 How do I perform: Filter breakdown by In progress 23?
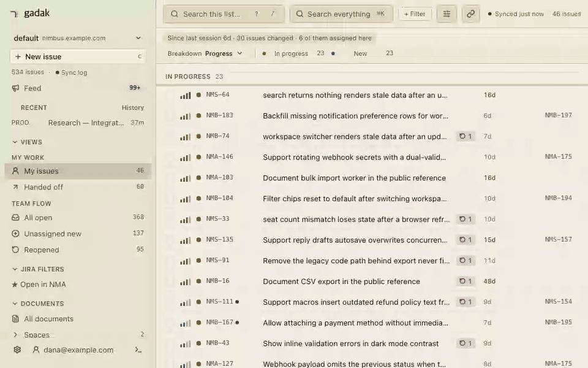point(293,53)
